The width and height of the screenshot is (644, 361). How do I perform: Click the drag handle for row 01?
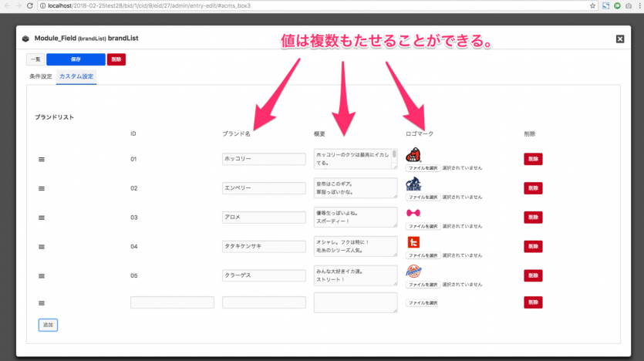pos(41,159)
